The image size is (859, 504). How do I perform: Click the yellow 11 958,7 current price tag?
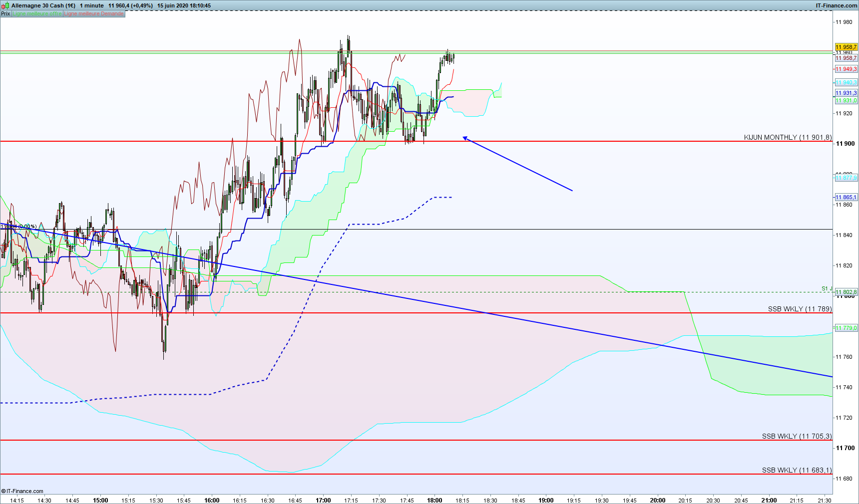pos(846,47)
